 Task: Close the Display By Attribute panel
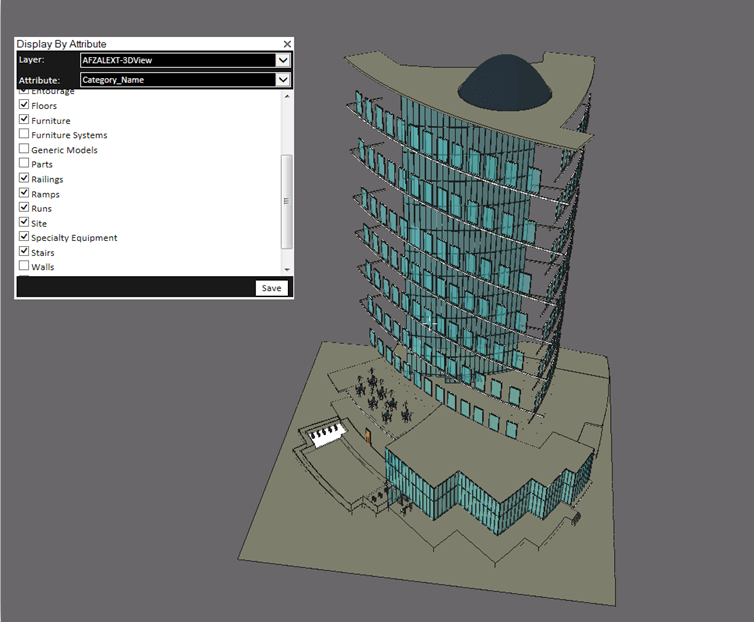click(x=287, y=44)
